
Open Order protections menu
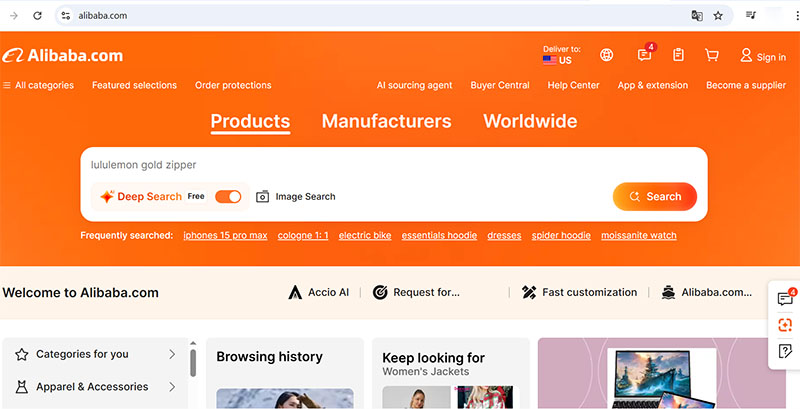233,85
